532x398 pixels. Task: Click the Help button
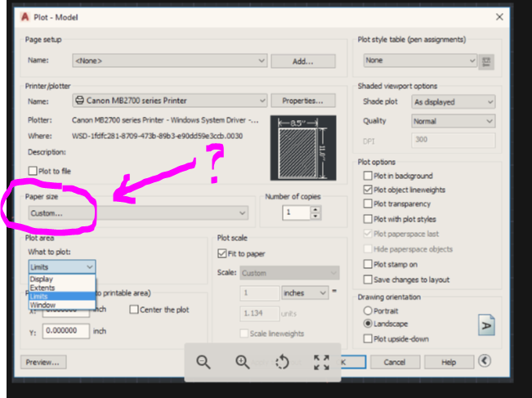[449, 362]
